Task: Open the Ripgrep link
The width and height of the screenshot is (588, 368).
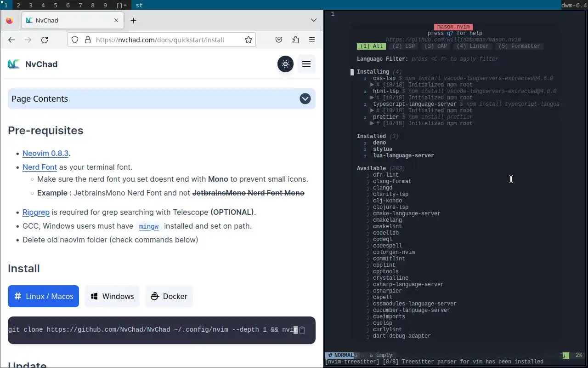Action: pos(36,212)
